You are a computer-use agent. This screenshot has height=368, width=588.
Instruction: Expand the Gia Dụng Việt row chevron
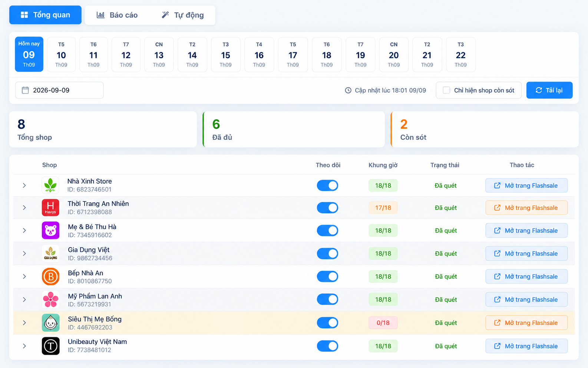pyautogui.click(x=24, y=253)
